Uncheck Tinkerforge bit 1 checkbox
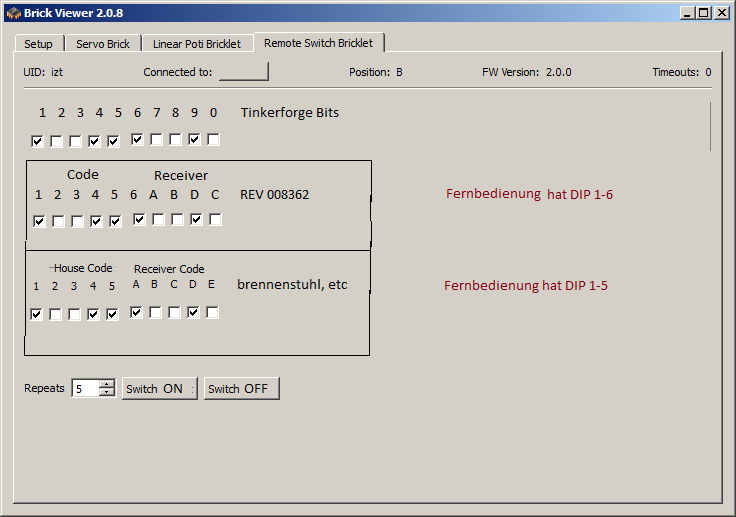736x517 pixels. coord(37,141)
